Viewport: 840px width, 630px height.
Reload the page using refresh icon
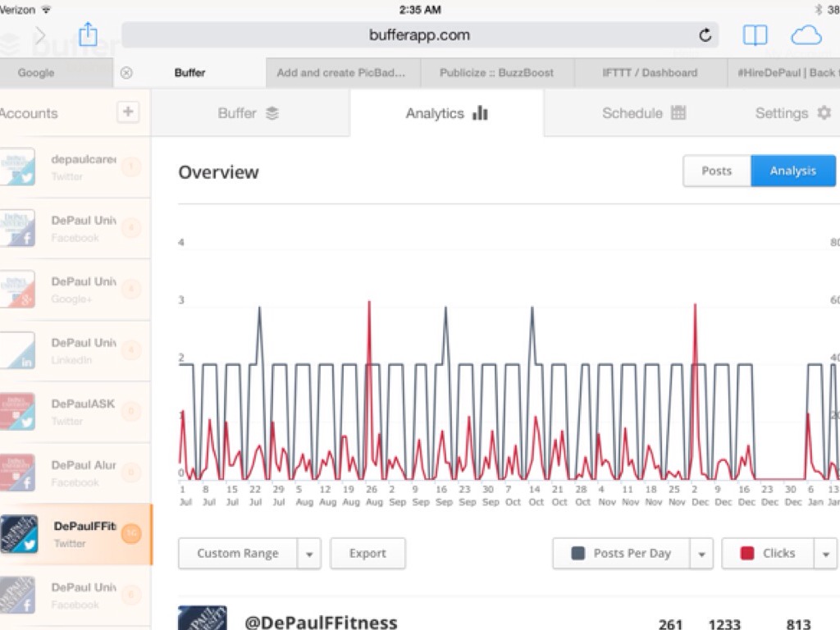click(705, 35)
